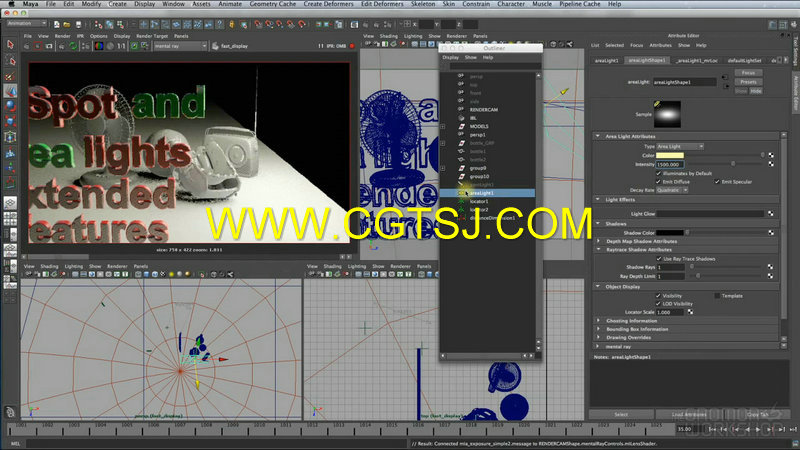Screen dimensions: 800x450
Task: Select the Scale tool in the toolbox
Action: [10, 121]
